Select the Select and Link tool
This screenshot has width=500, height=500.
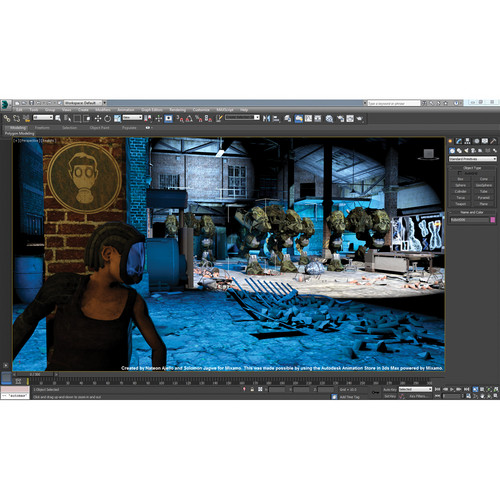(7, 118)
